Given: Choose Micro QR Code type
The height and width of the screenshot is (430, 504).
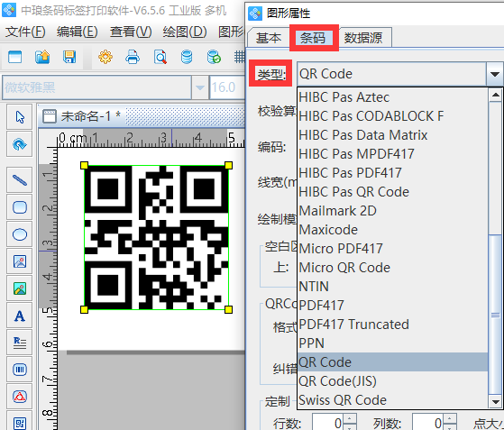Looking at the screenshot, I should 392,268.
